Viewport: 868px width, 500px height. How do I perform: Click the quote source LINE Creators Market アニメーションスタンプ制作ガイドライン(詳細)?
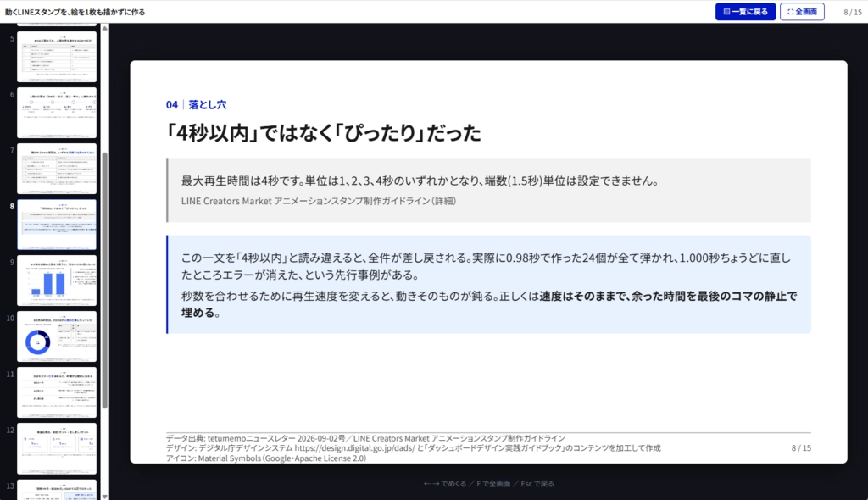(319, 201)
